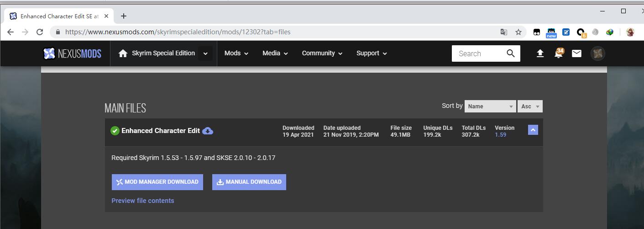Collapse the Enhanced Character Edit file panel
This screenshot has width=644, height=229.
(533, 130)
